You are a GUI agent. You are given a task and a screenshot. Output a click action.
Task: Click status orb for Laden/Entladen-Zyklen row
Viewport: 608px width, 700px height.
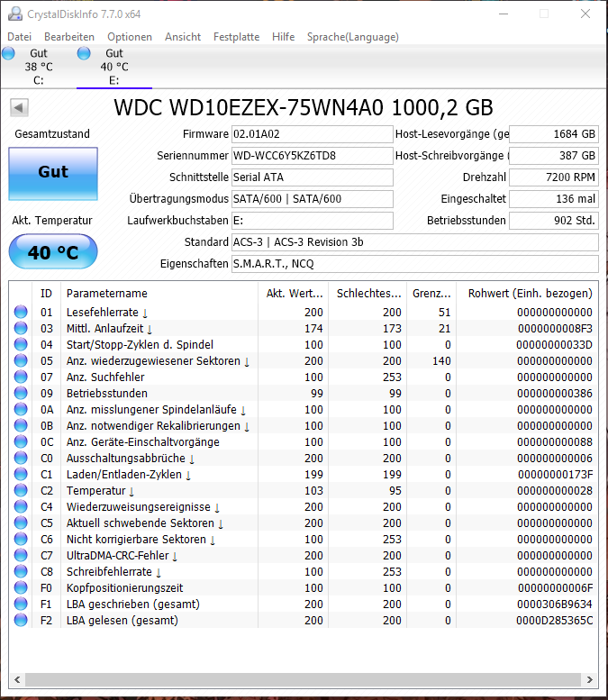(x=21, y=474)
